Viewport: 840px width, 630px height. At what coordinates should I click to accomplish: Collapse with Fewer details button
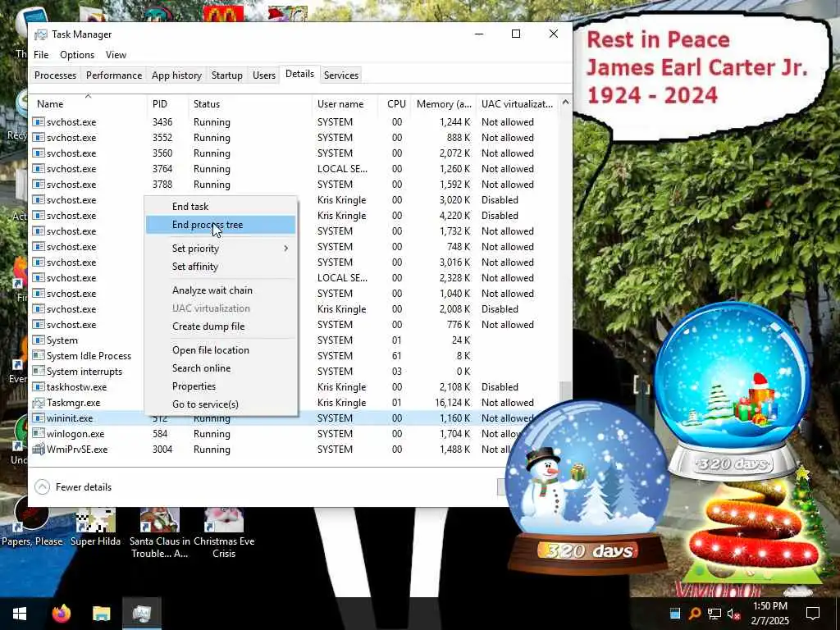point(73,487)
